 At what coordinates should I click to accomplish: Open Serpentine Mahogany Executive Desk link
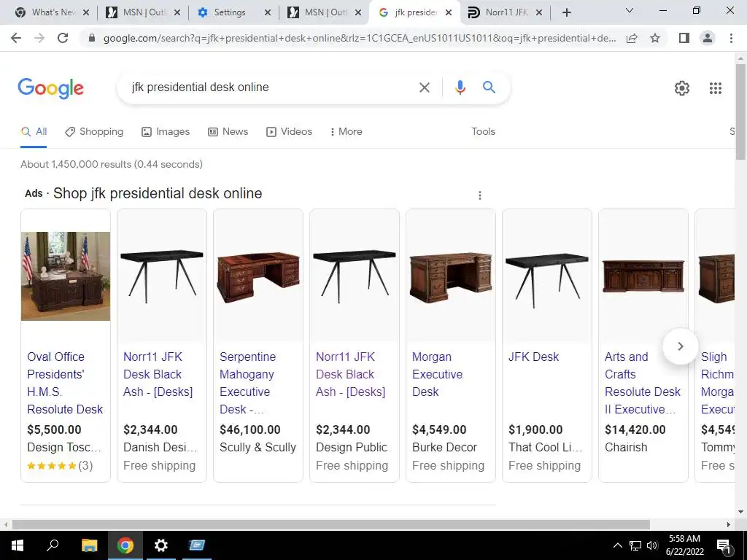coord(247,383)
